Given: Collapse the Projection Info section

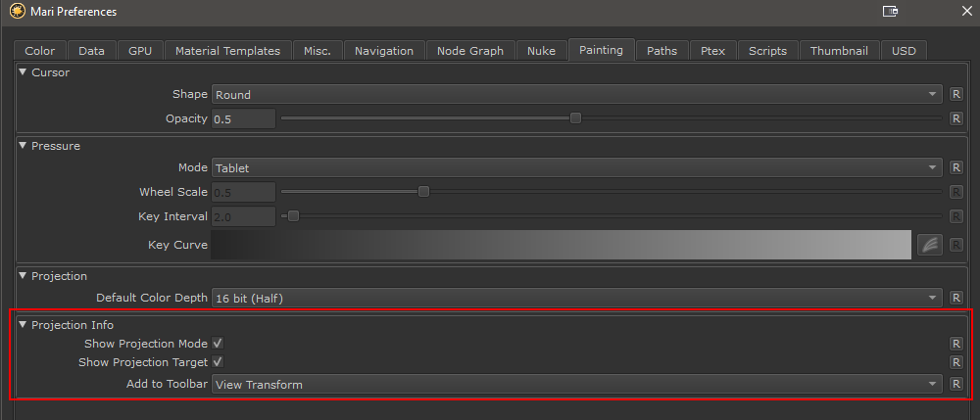Looking at the screenshot, I should 24,325.
